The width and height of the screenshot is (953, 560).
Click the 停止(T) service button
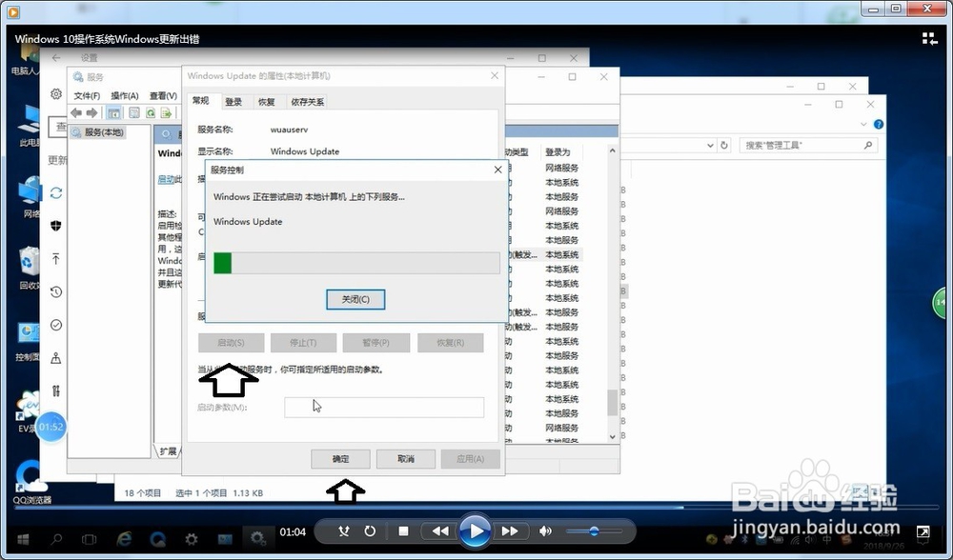click(303, 343)
